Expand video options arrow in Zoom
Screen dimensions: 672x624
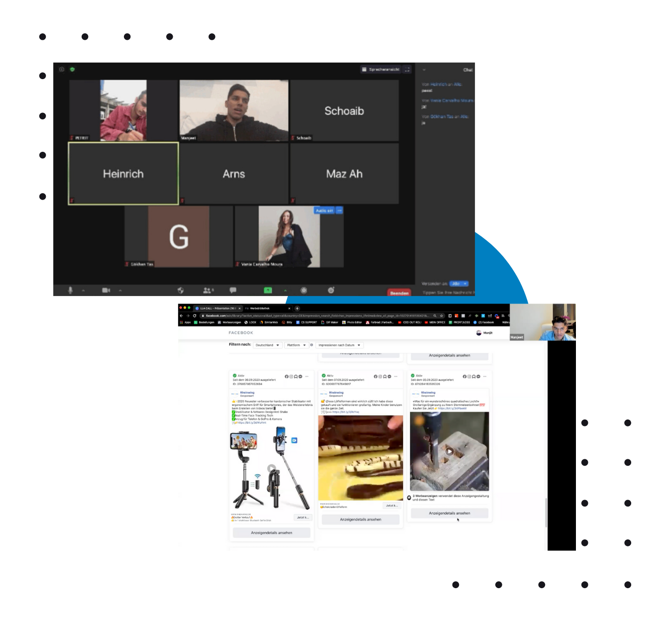[x=120, y=290]
